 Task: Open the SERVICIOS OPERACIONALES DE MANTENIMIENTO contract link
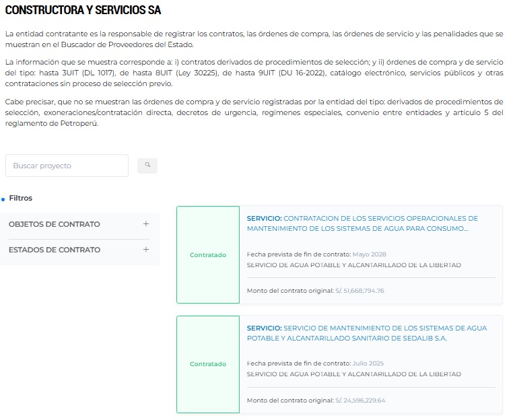click(362, 223)
